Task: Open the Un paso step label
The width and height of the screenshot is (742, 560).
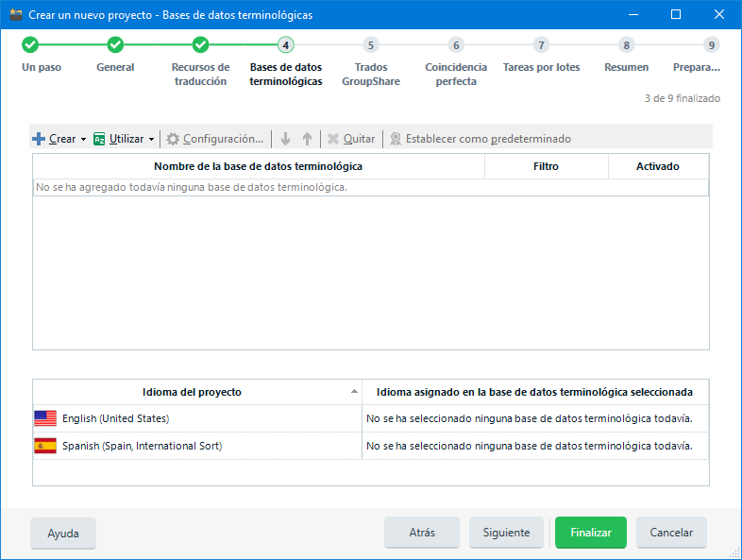Action: coord(42,67)
